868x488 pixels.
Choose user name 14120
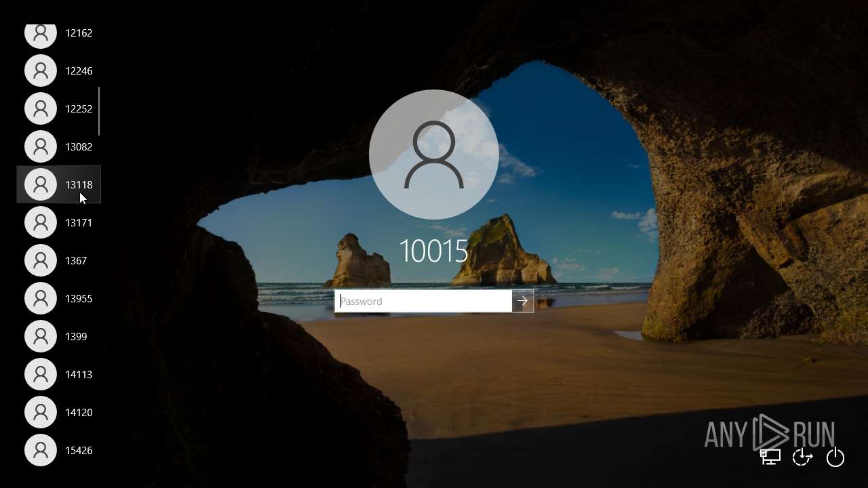(x=79, y=412)
